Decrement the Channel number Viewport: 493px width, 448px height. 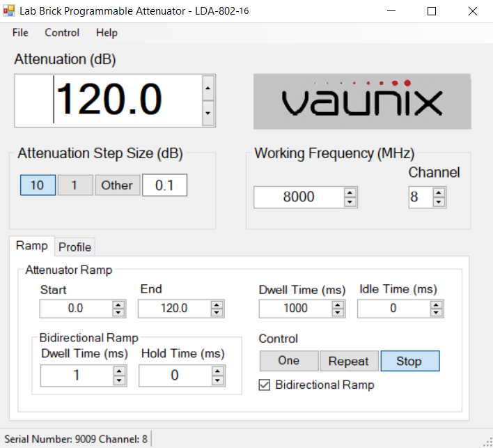click(x=439, y=202)
